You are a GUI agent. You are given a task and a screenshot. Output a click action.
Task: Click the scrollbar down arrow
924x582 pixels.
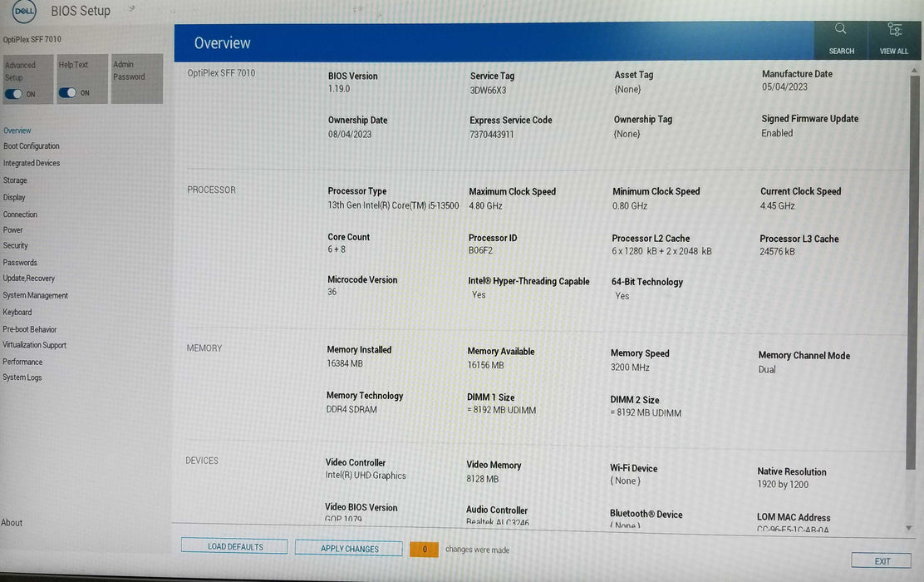point(909,528)
